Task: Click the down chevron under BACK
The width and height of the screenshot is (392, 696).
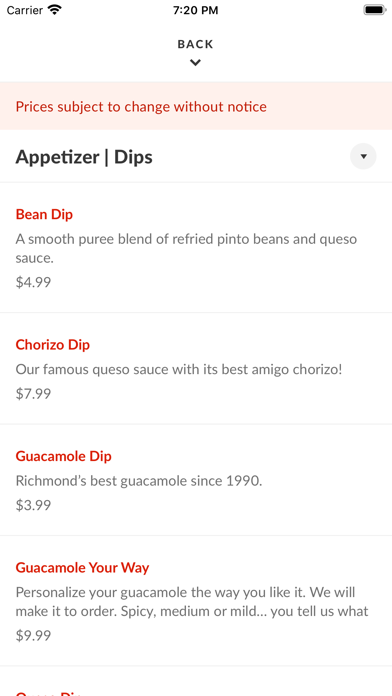Action: click(x=195, y=63)
